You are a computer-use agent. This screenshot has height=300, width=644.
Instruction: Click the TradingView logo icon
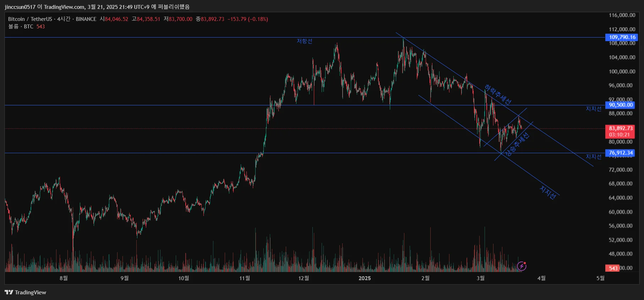coord(9,292)
